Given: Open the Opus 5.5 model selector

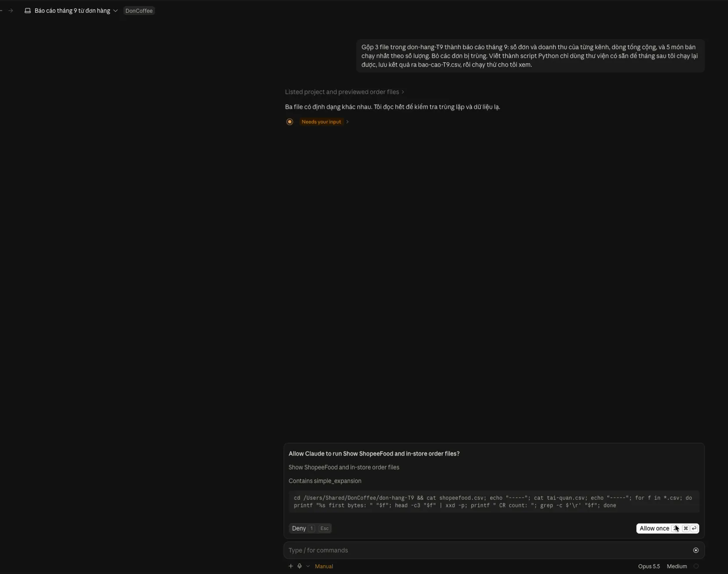Looking at the screenshot, I should [x=649, y=566].
